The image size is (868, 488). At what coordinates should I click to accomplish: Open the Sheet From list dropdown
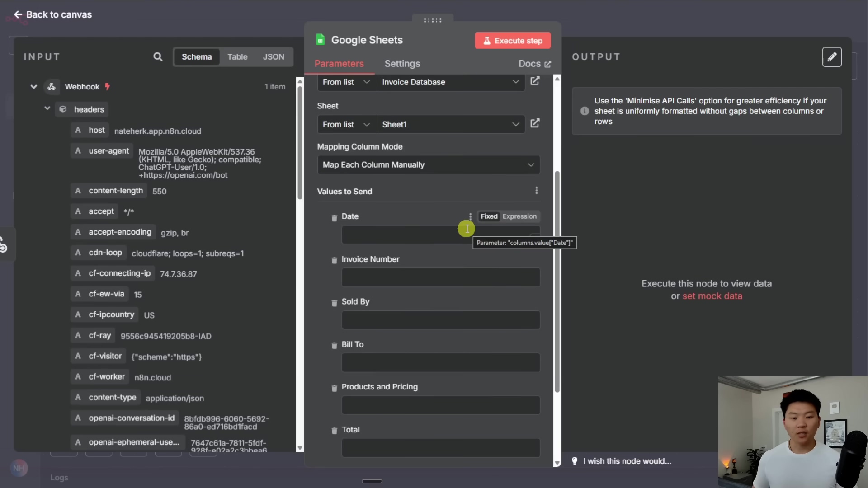pos(347,124)
